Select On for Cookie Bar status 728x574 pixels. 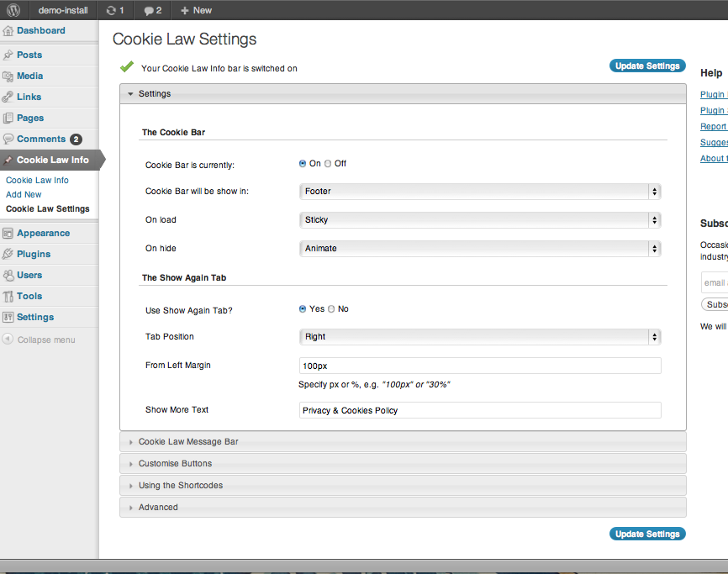[303, 164]
